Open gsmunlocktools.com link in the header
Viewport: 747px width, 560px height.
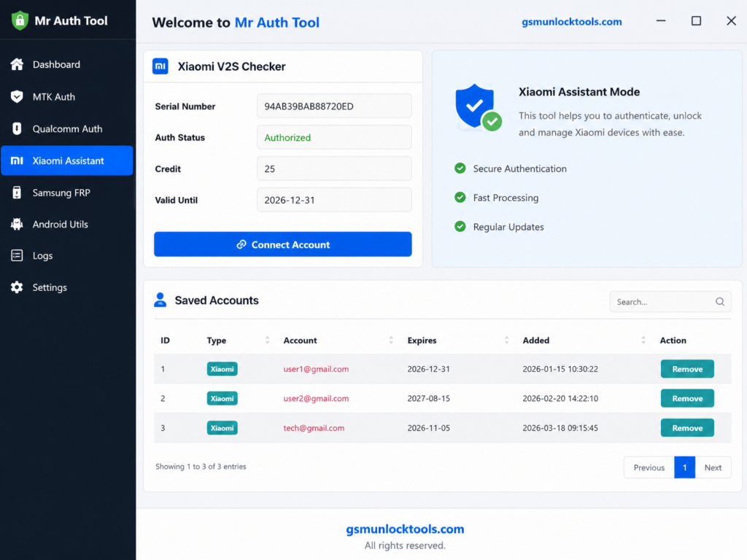[x=571, y=21]
